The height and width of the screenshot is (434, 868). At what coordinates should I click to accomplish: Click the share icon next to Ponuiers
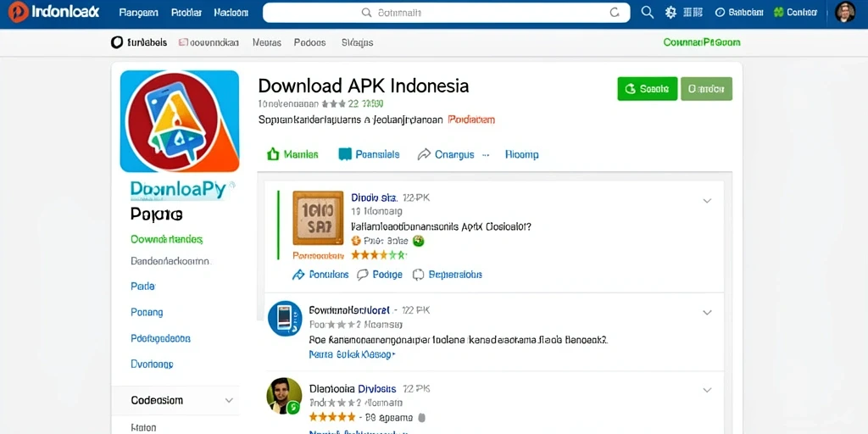[298, 275]
